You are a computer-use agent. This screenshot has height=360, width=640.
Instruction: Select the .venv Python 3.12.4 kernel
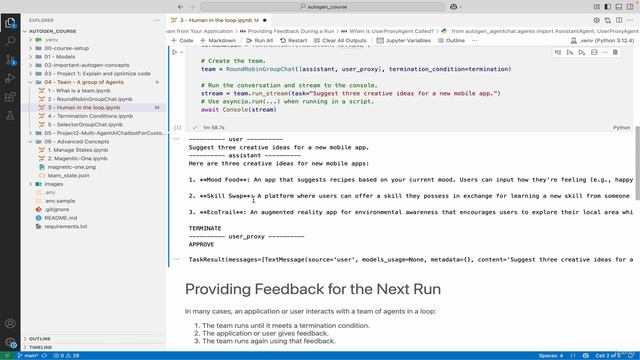point(602,40)
